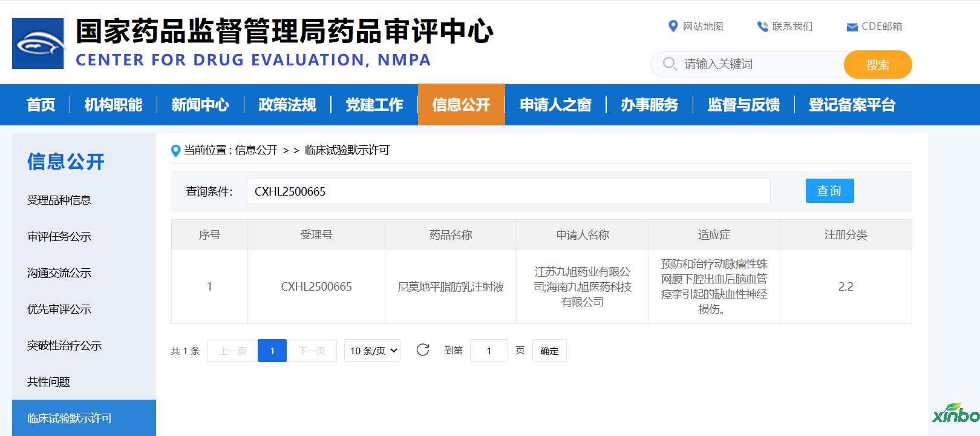Open 突破性治疗公示 sidebar link

[65, 346]
